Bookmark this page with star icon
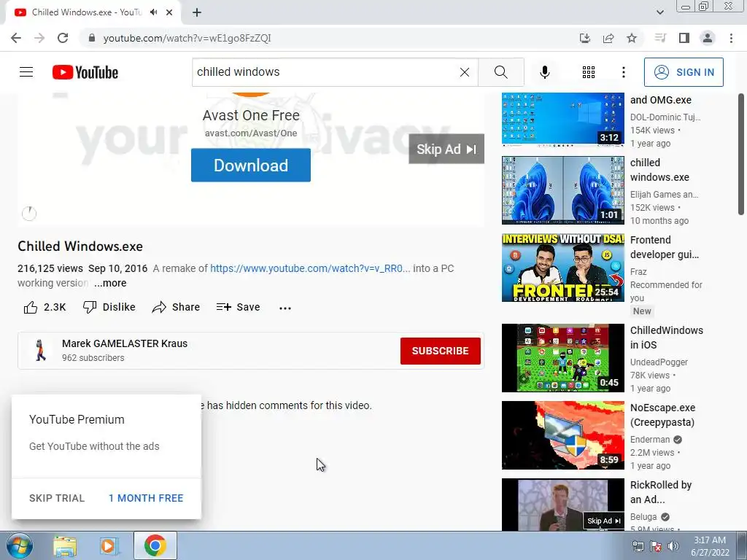This screenshot has width=747, height=560. (632, 38)
